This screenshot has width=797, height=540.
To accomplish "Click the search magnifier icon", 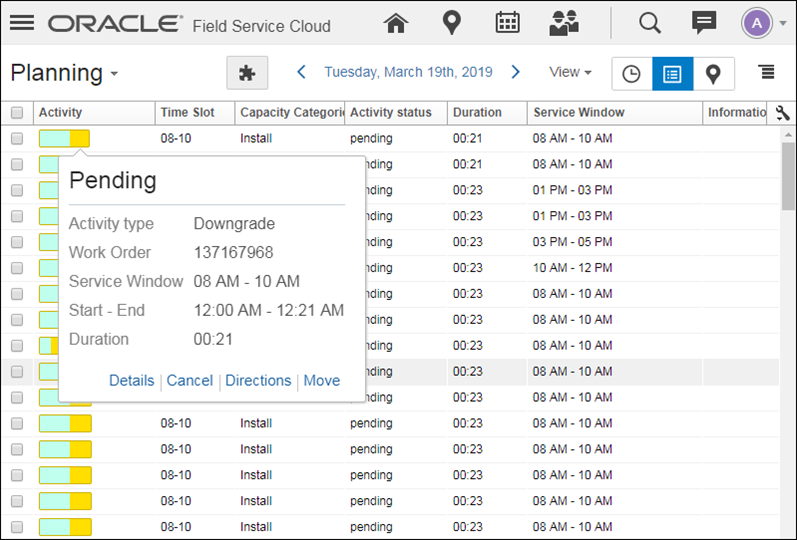I will click(x=650, y=22).
